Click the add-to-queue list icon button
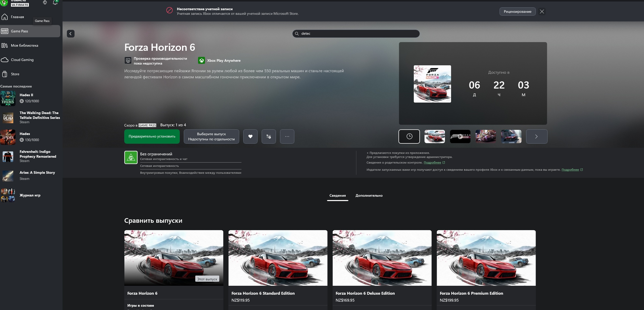Image resolution: width=644 pixels, height=310 pixels. coord(269,137)
